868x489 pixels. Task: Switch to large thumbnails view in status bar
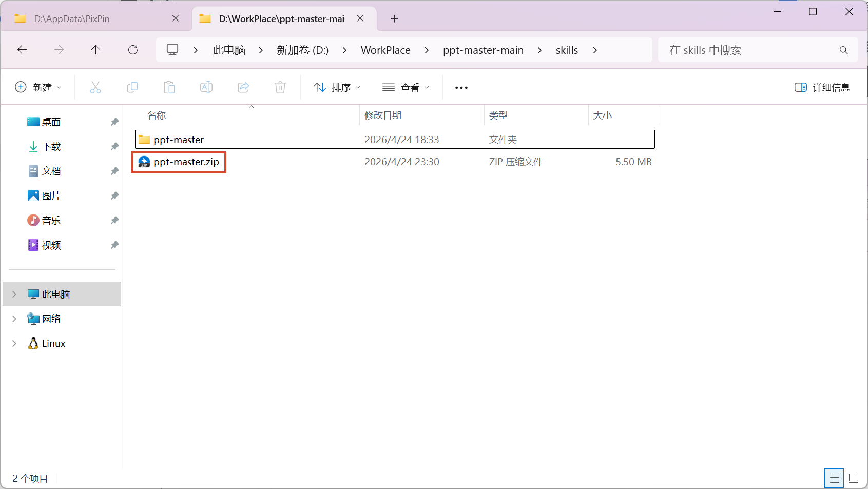854,478
